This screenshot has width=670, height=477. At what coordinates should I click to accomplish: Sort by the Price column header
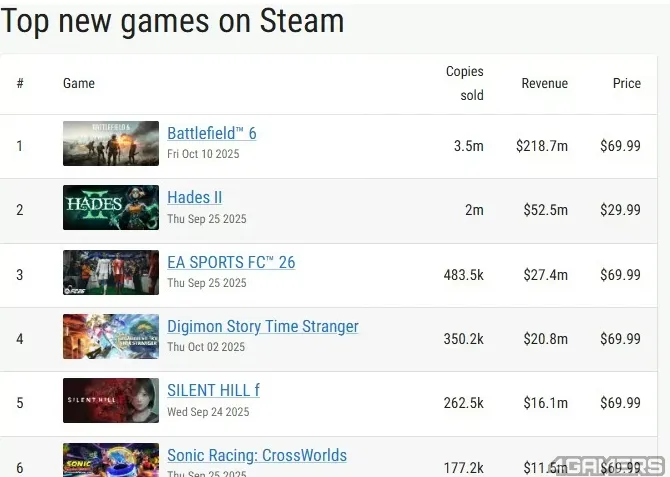(x=626, y=84)
